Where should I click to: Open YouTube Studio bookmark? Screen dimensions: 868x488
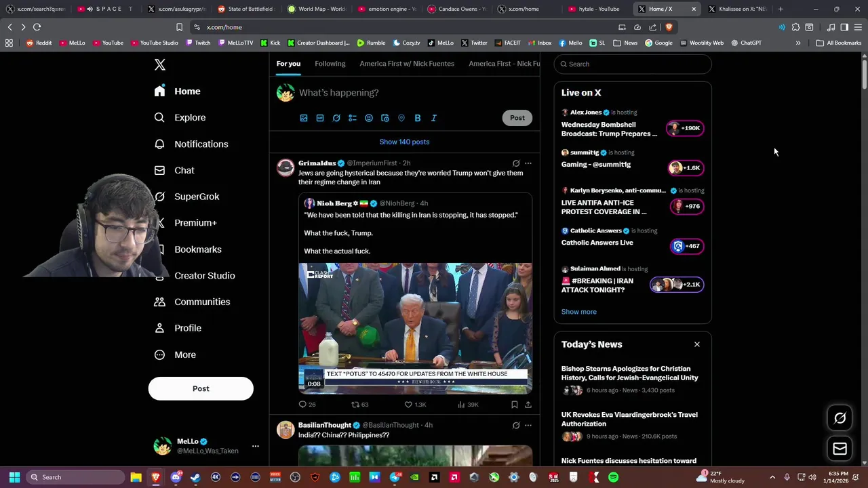[x=153, y=43]
